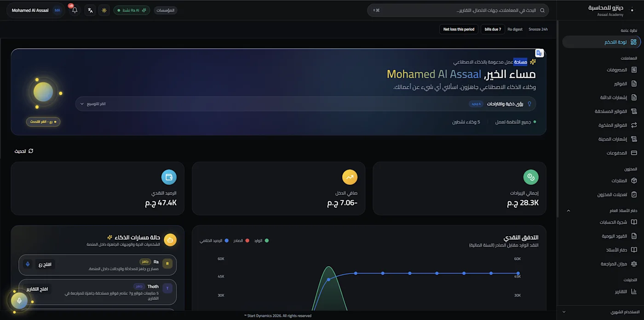The image size is (644, 320).
Task: Collapse the دفتر الأستاذ العام sidebar section
Action: click(569, 211)
